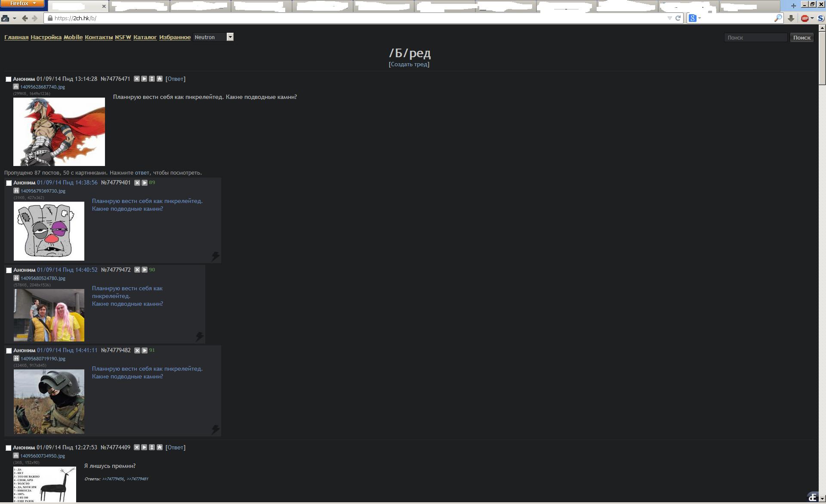Click the star favorite icon on post №74776471
The image size is (826, 504).
pos(160,79)
